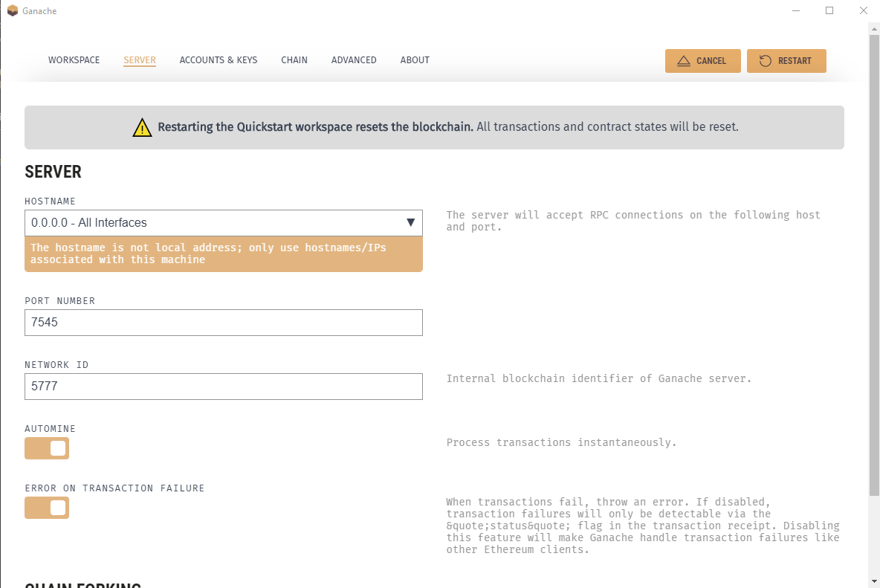Click the eject icon on Cancel button
The image size is (880, 588).
[x=683, y=61]
